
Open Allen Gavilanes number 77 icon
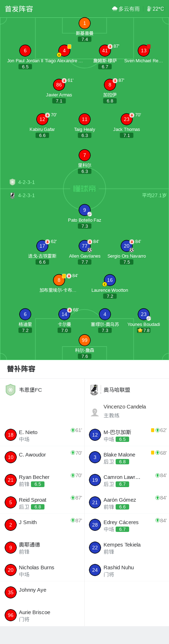point(84,246)
